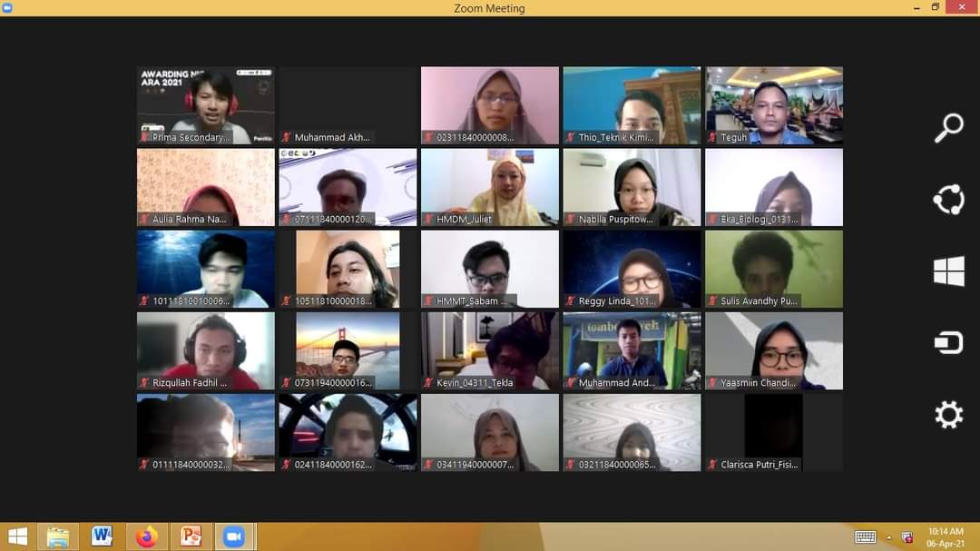Open the Settings gear charm

point(948,415)
